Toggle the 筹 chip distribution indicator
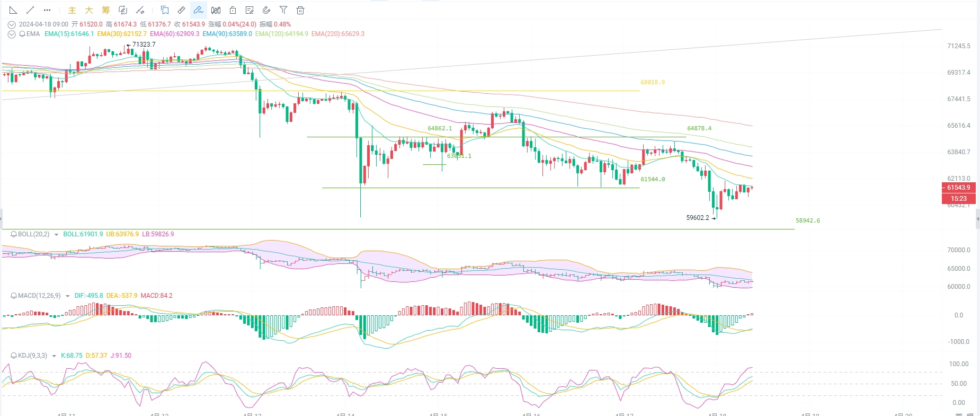The height and width of the screenshot is (416, 980). pos(106,10)
